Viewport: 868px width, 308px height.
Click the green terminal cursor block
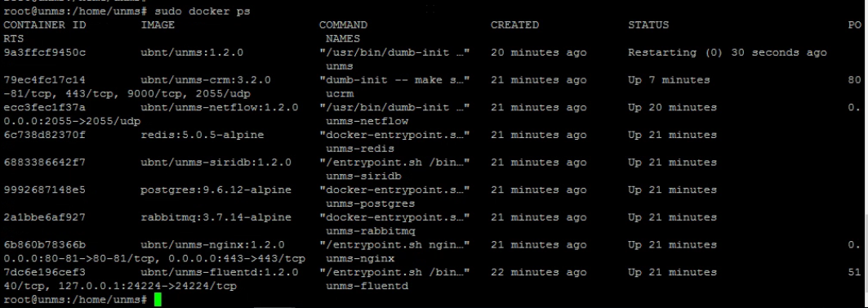[x=158, y=300]
